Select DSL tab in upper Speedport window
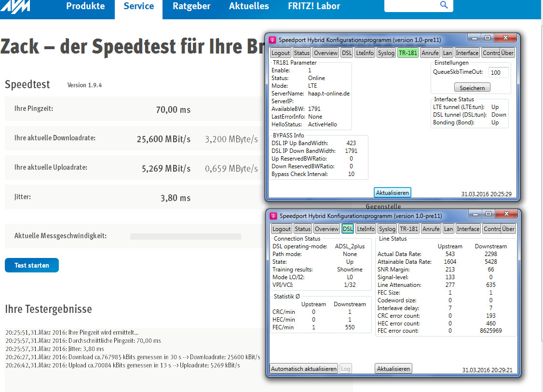The width and height of the screenshot is (543, 392). pos(347,53)
